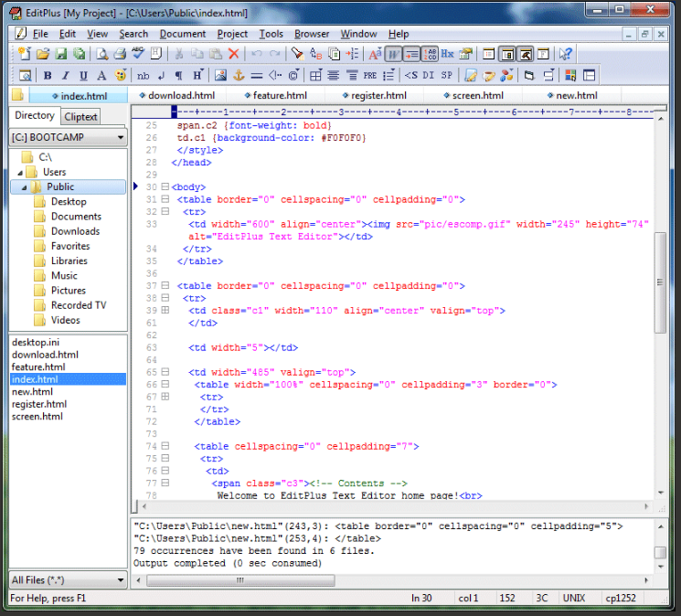Open Print Preview from the toolbar
Screen dimensions: 681x616
[102, 54]
